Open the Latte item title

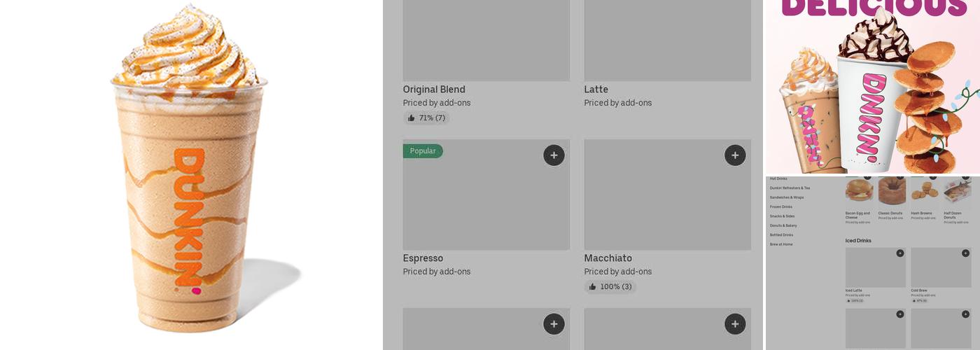coord(596,90)
